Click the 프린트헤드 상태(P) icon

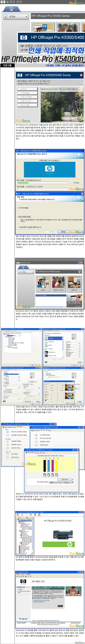point(36,441)
